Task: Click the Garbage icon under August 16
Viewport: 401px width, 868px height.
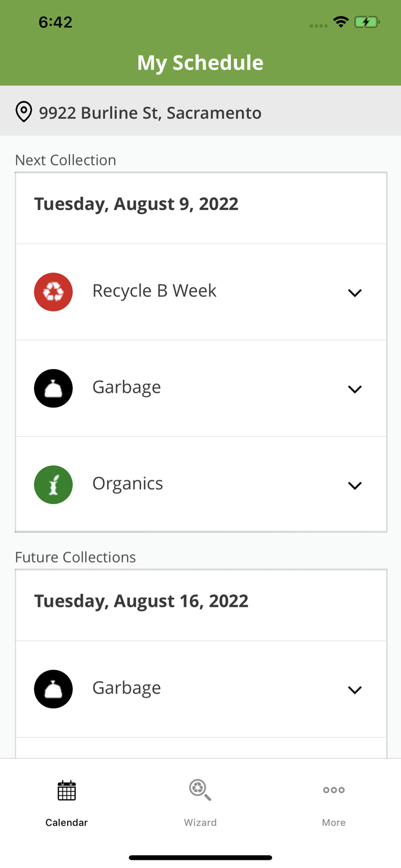Action: coord(53,689)
